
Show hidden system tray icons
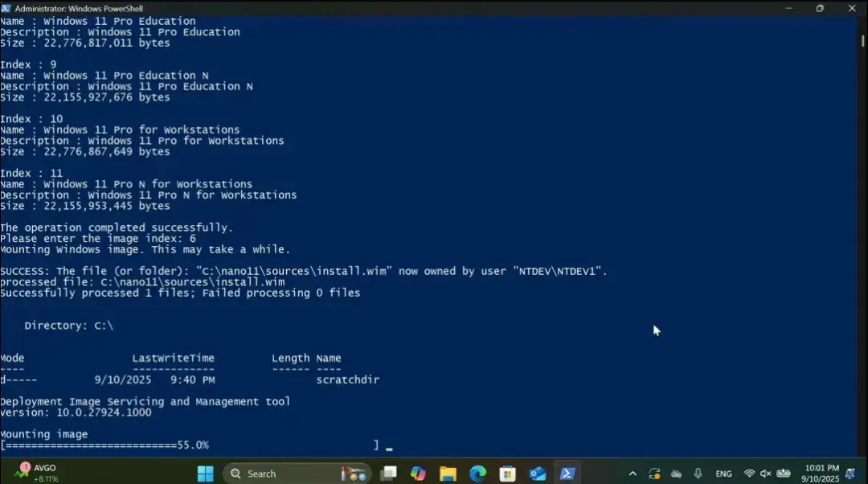coord(633,474)
